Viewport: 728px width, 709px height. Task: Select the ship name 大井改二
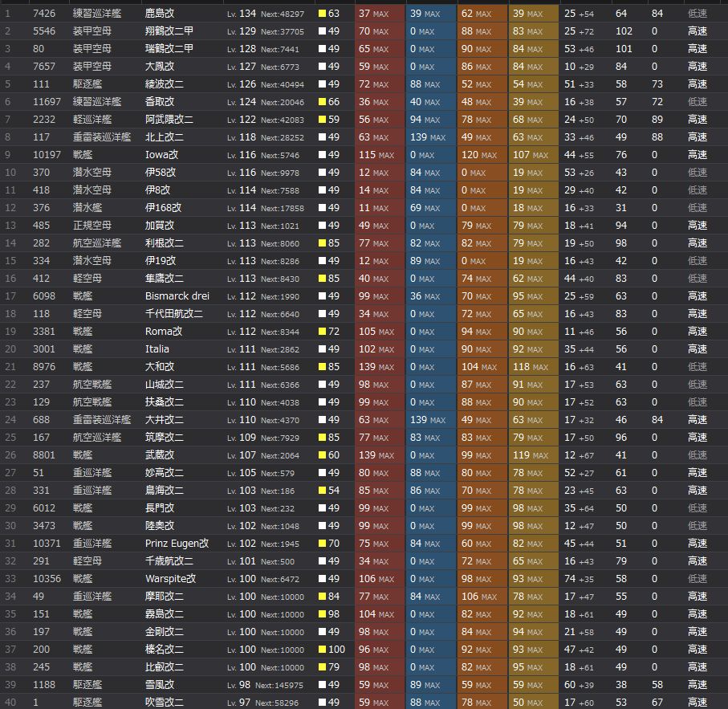point(164,420)
